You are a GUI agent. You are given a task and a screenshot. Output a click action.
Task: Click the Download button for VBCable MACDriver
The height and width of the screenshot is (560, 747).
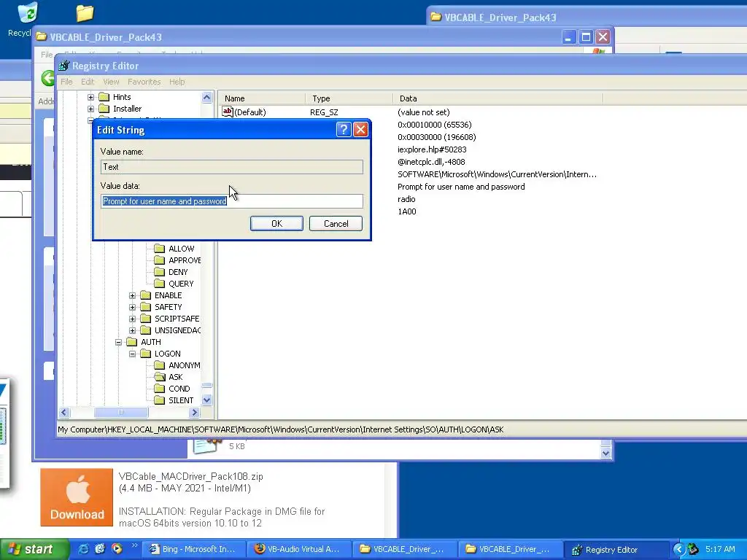click(x=77, y=497)
